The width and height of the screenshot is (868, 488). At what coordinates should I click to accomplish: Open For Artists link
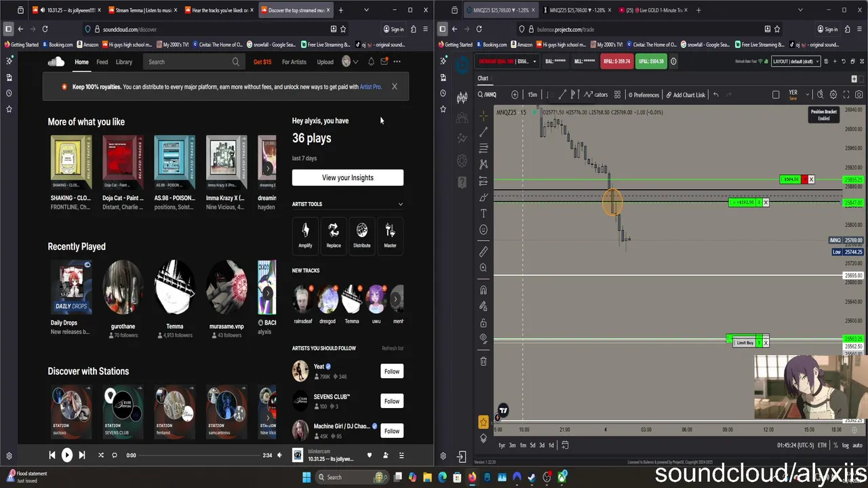[294, 62]
